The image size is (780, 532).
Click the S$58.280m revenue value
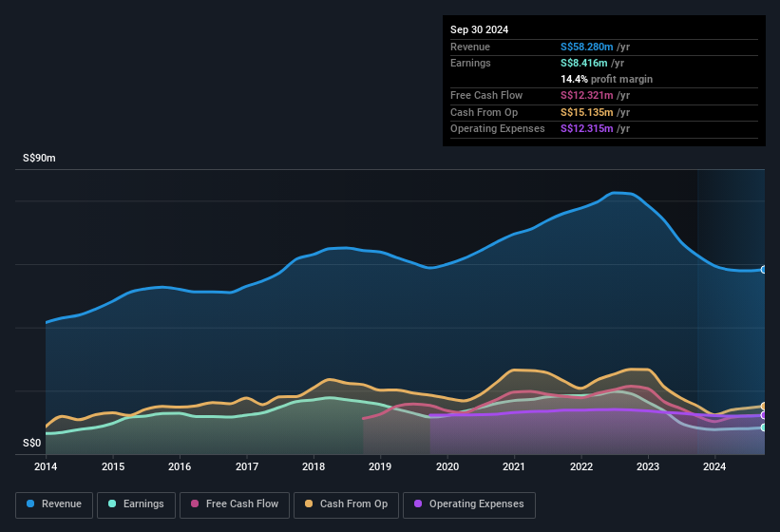click(586, 47)
